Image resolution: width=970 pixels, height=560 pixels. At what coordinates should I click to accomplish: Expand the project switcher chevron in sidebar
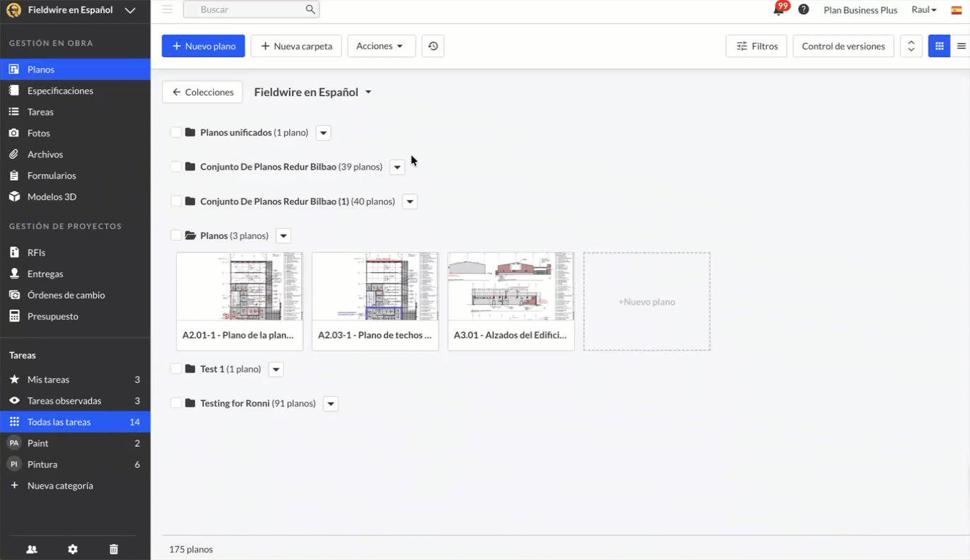click(x=129, y=11)
